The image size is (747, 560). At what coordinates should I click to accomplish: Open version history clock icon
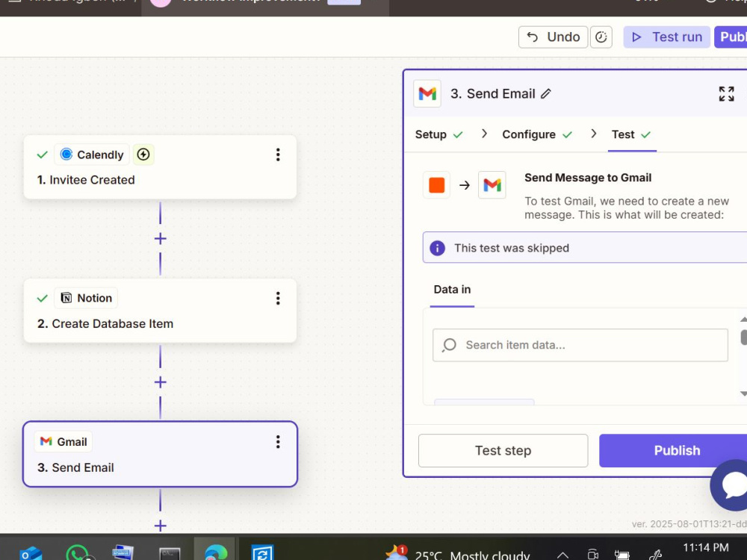[601, 37]
